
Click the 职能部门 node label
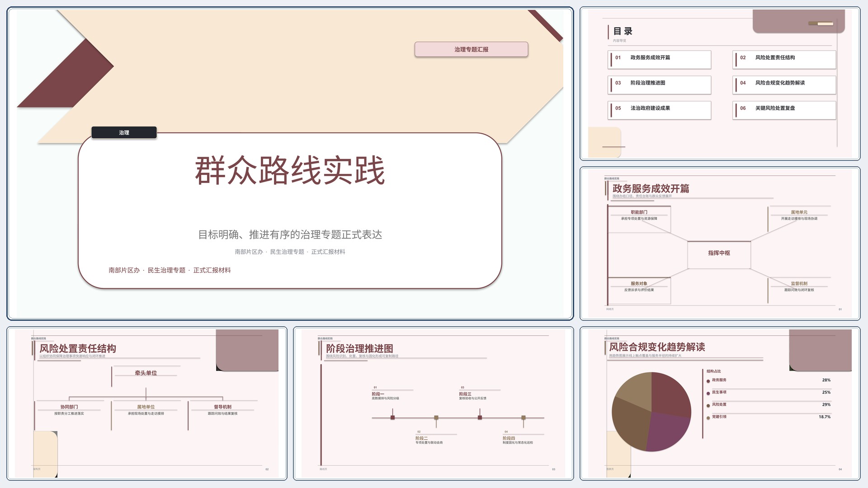pyautogui.click(x=639, y=212)
